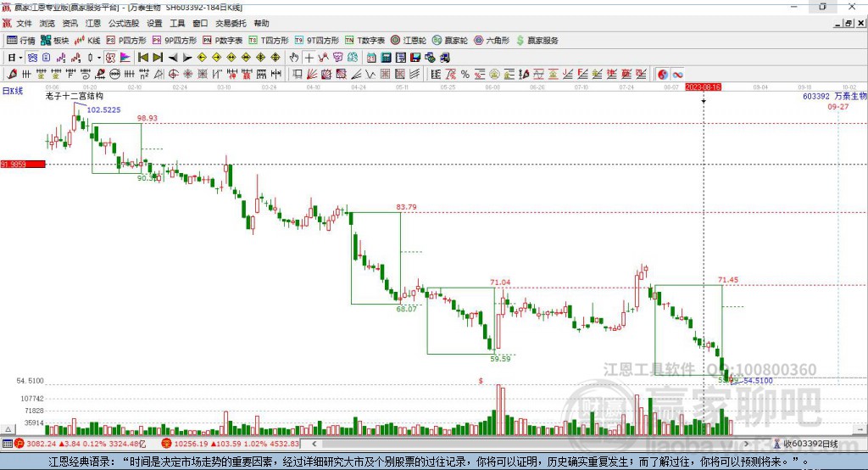868x470 pixels.
Task: Open the 六角形 hexagon tool
Action: click(x=492, y=41)
